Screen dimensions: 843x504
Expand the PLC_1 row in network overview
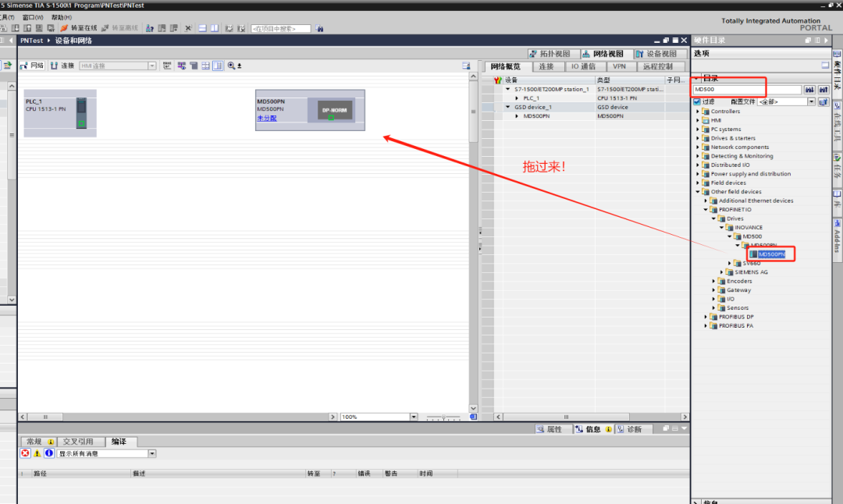click(x=517, y=98)
